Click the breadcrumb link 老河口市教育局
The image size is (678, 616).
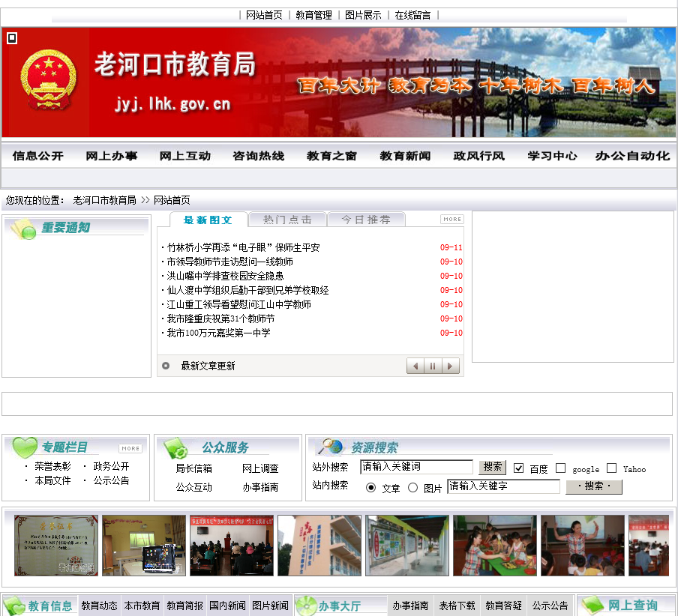[x=105, y=200]
